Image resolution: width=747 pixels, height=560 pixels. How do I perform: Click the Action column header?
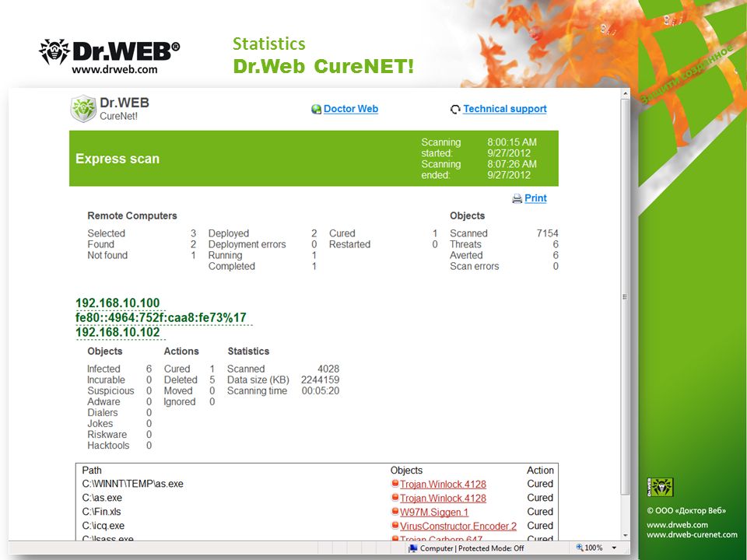(540, 471)
